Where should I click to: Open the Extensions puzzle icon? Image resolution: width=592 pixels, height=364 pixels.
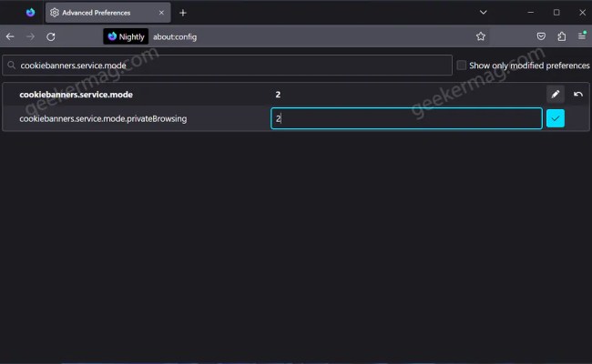[562, 36]
